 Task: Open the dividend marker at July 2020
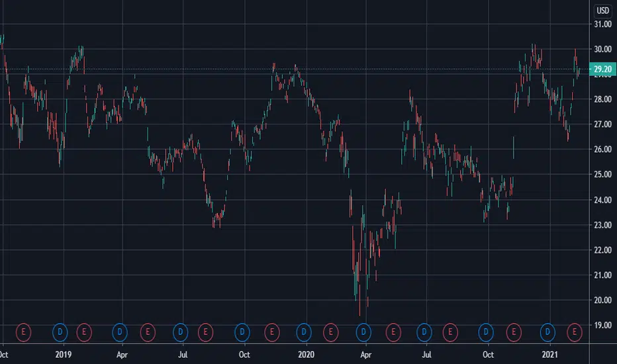[x=424, y=332]
